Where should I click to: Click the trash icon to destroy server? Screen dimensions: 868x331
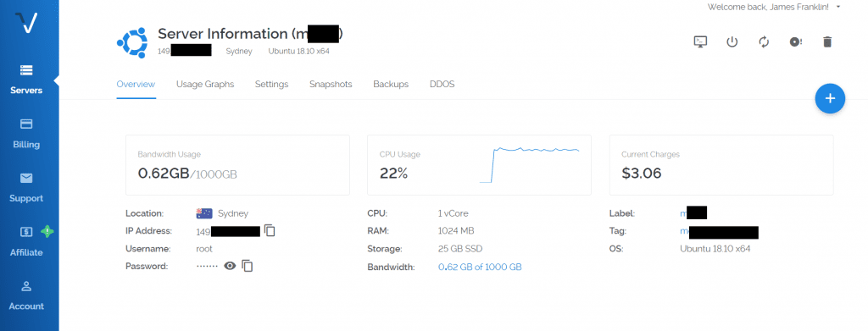pyautogui.click(x=827, y=41)
